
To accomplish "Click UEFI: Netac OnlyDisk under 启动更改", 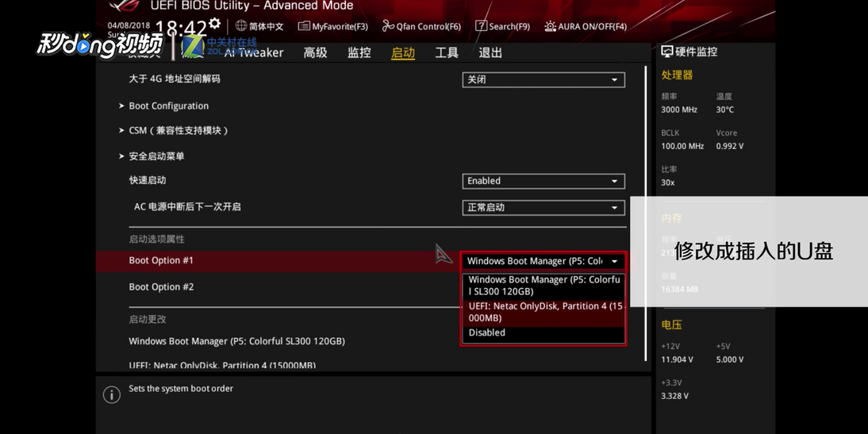I will (x=222, y=365).
